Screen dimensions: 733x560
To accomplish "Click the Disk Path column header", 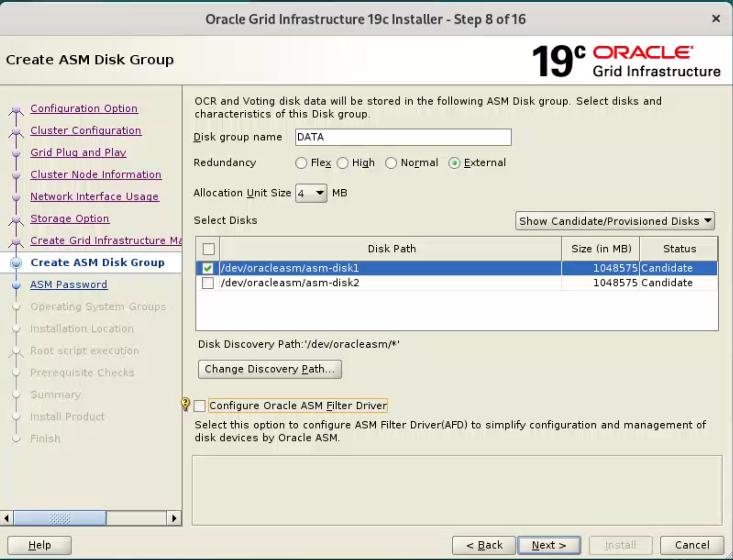I will click(x=391, y=249).
